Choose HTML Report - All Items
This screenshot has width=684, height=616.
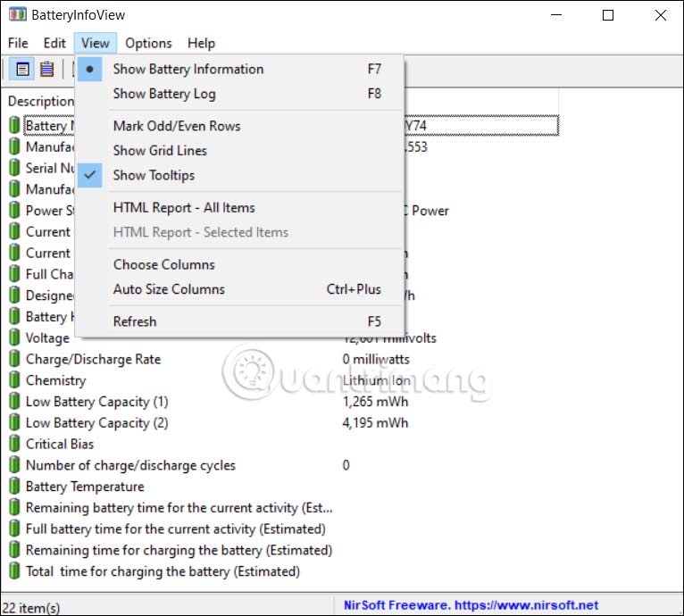(x=239, y=208)
